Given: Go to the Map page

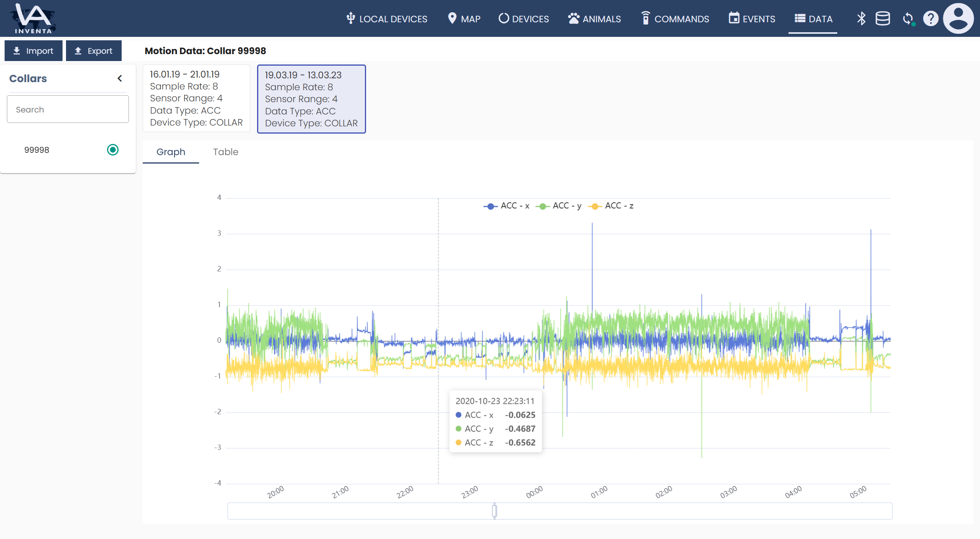Looking at the screenshot, I should (464, 19).
